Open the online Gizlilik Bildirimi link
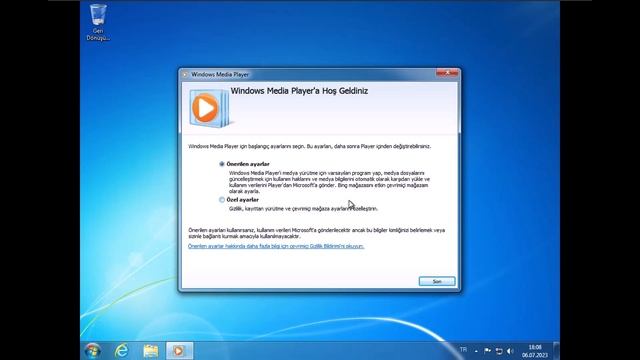 pos(276,246)
